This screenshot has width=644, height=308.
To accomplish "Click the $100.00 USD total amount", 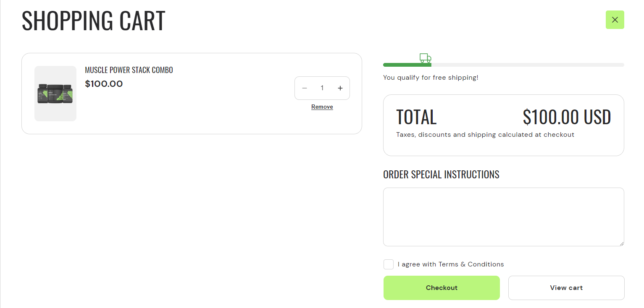I will 567,117.
